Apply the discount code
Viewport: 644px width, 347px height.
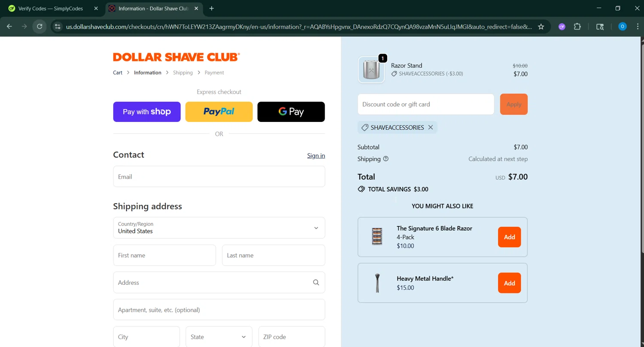pyautogui.click(x=514, y=104)
